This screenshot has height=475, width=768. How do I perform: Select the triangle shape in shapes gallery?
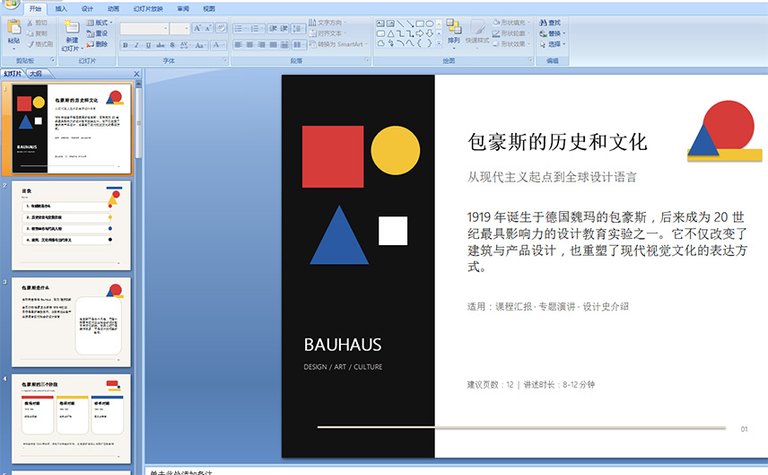[x=390, y=33]
